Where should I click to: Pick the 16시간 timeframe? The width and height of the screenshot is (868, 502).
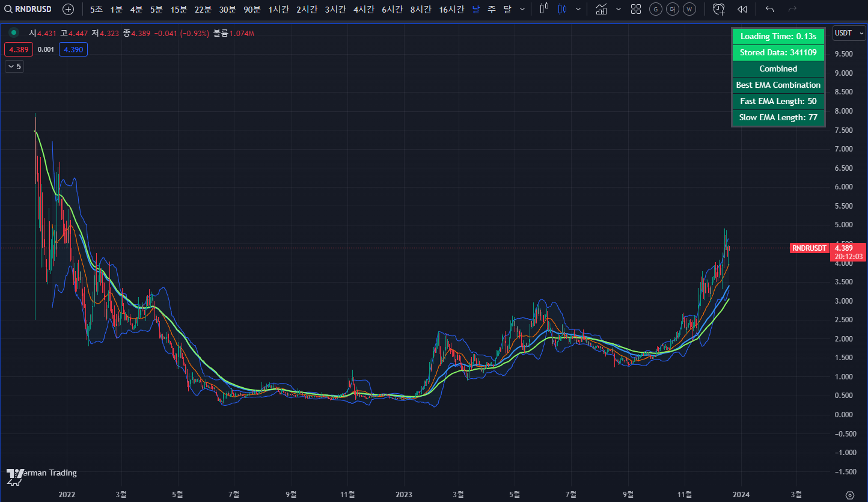(451, 9)
